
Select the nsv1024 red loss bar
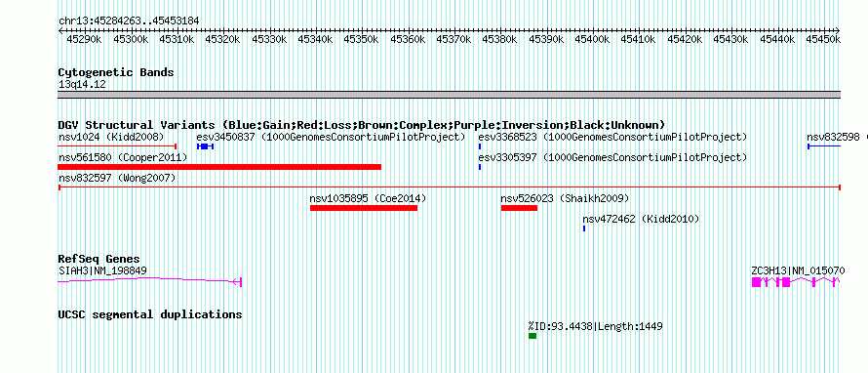coord(117,146)
